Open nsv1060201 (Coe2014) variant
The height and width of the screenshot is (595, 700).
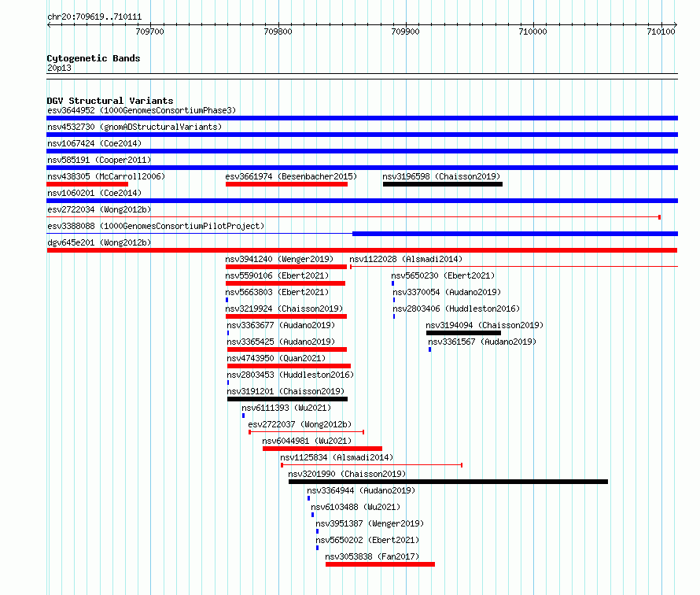[x=94, y=193]
